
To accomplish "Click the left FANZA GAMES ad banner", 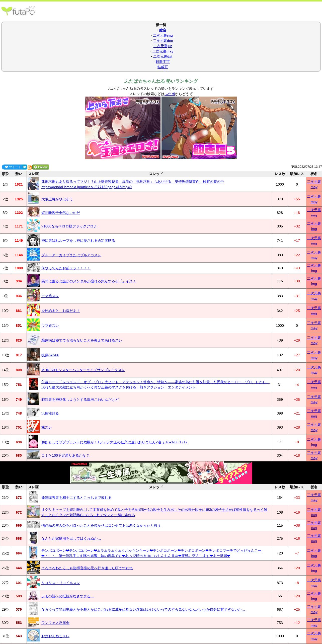I will 123,128.
